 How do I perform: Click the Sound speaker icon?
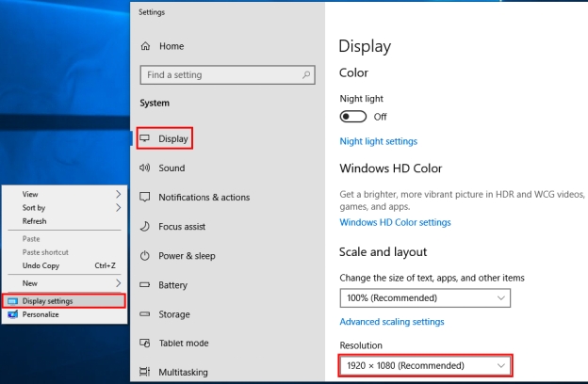coord(145,168)
